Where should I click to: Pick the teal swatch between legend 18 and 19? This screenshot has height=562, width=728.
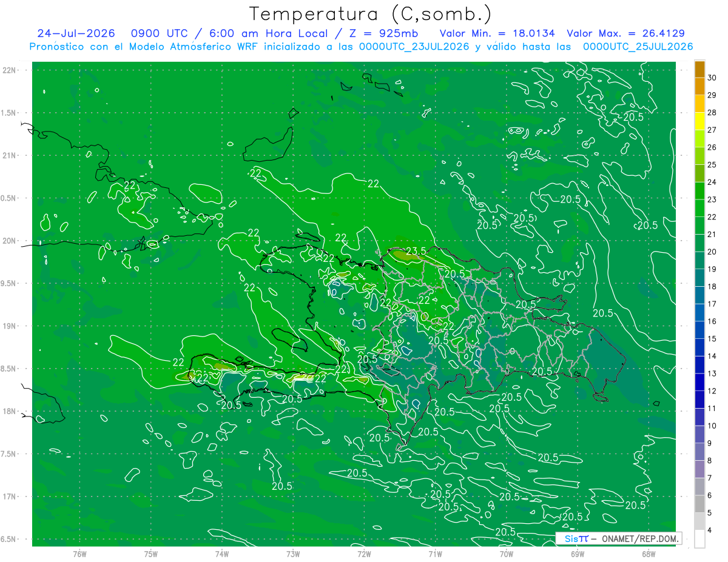point(699,278)
